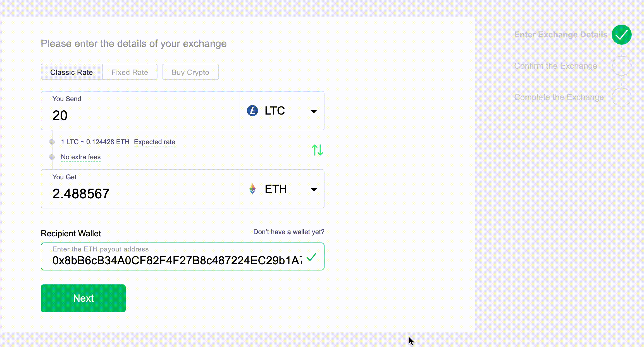The image size is (644, 347).
Task: Click Don't have a wallet yet link
Action: click(289, 232)
